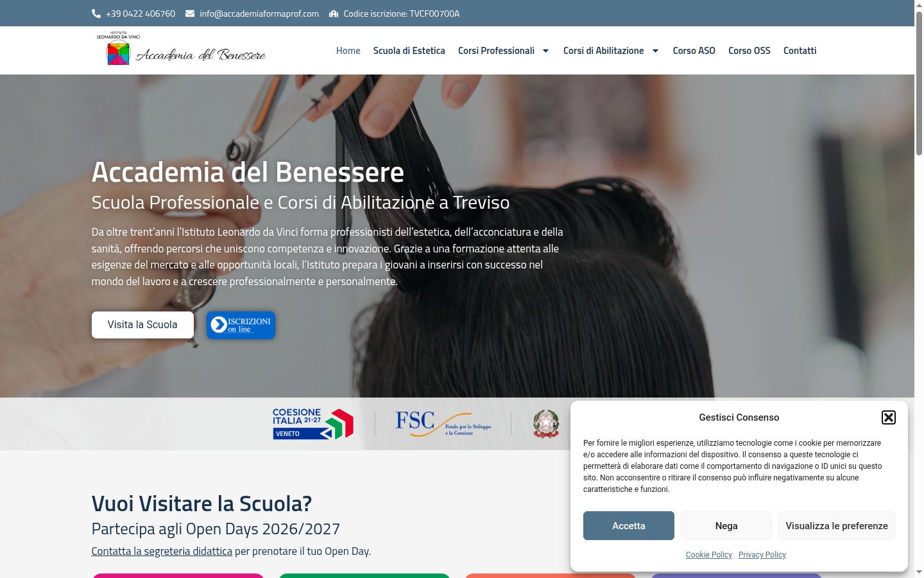Click the Scuola Professionale e Corsi subtitle
This screenshot has height=578, width=924.
tap(300, 202)
